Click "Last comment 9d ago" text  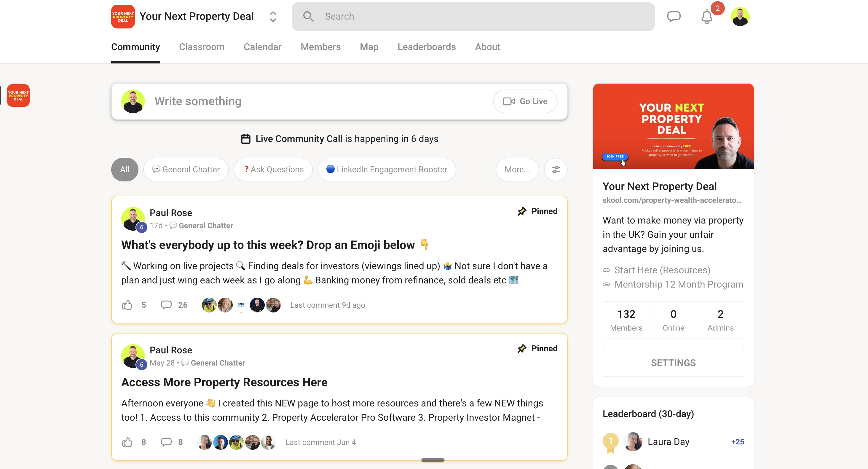[x=328, y=305]
